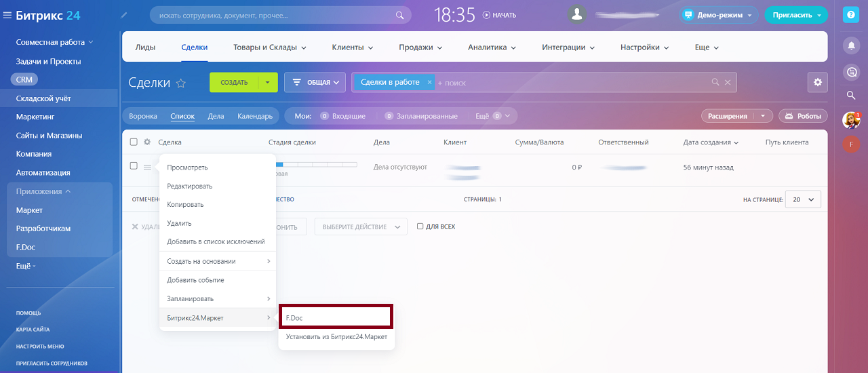Open the Ещё filter counter dropdown
868x373 pixels.
tap(492, 116)
